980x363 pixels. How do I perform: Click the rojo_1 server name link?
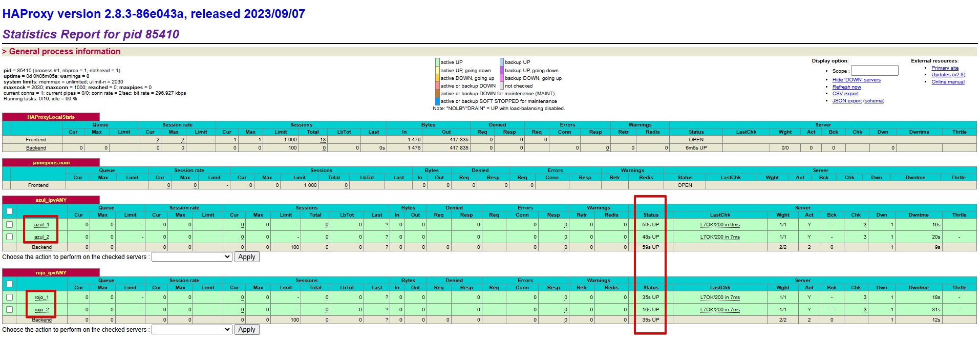[41, 297]
